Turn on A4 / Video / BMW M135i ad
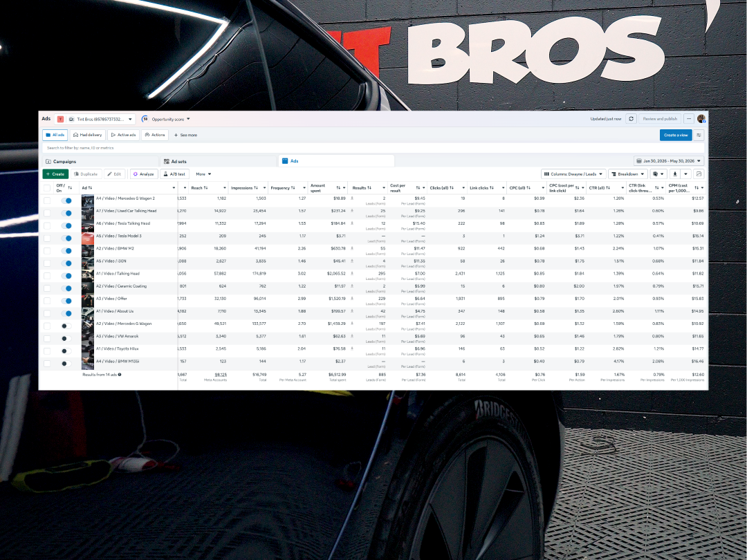747x560 pixels. 66,364
